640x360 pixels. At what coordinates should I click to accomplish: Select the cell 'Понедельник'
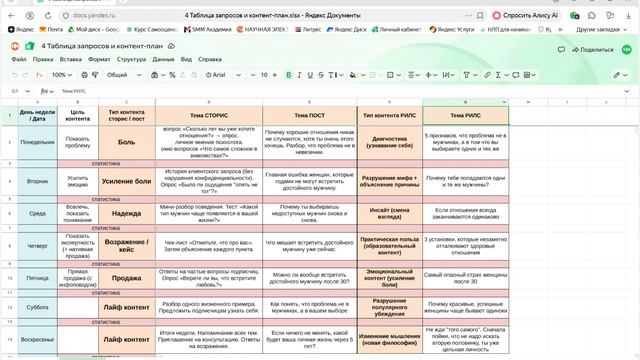click(38, 142)
